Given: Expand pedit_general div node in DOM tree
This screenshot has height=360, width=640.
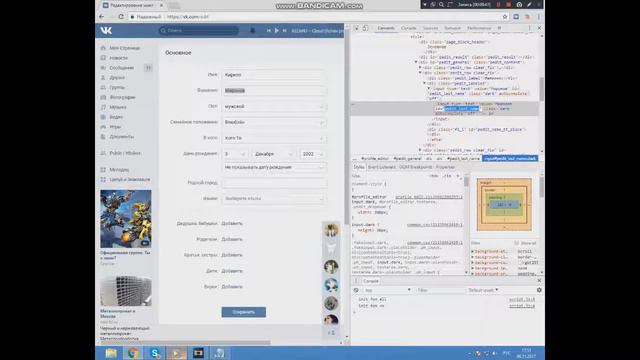Looking at the screenshot, I should point(416,62).
